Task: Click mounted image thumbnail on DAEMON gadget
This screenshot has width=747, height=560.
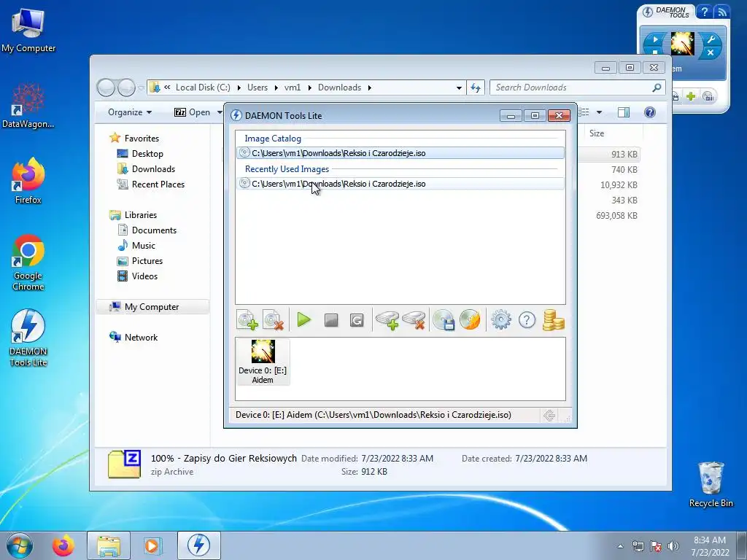Action: coord(682,44)
